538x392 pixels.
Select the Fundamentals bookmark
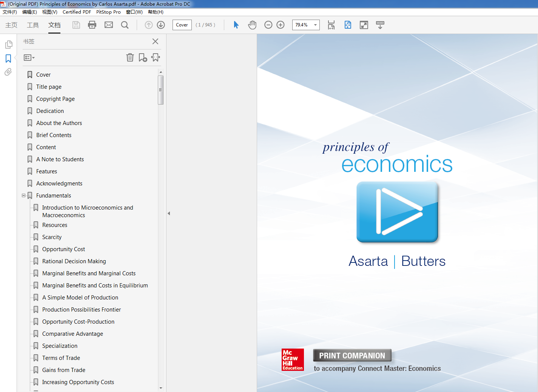(x=54, y=196)
